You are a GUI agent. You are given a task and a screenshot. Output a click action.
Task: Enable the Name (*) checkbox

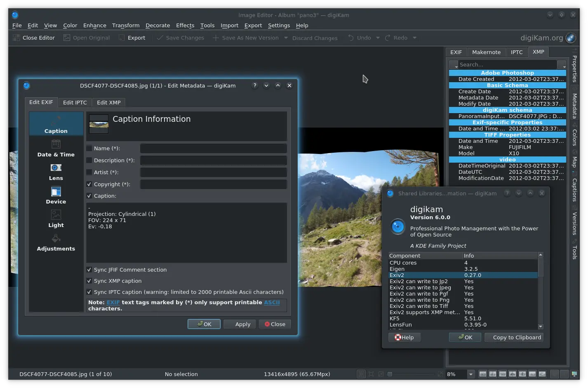click(x=89, y=148)
